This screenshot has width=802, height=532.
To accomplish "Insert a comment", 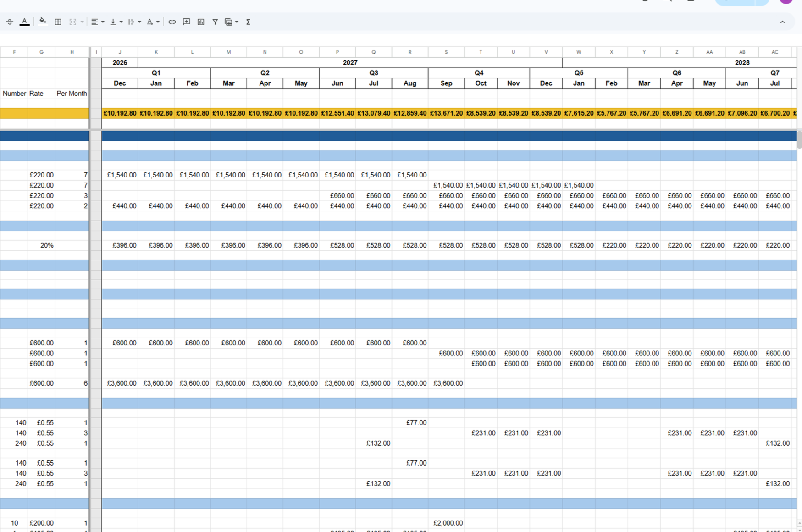I will [x=187, y=22].
